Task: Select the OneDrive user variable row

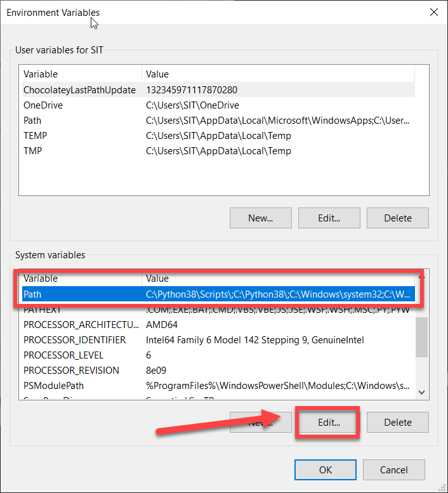Action: (218, 105)
